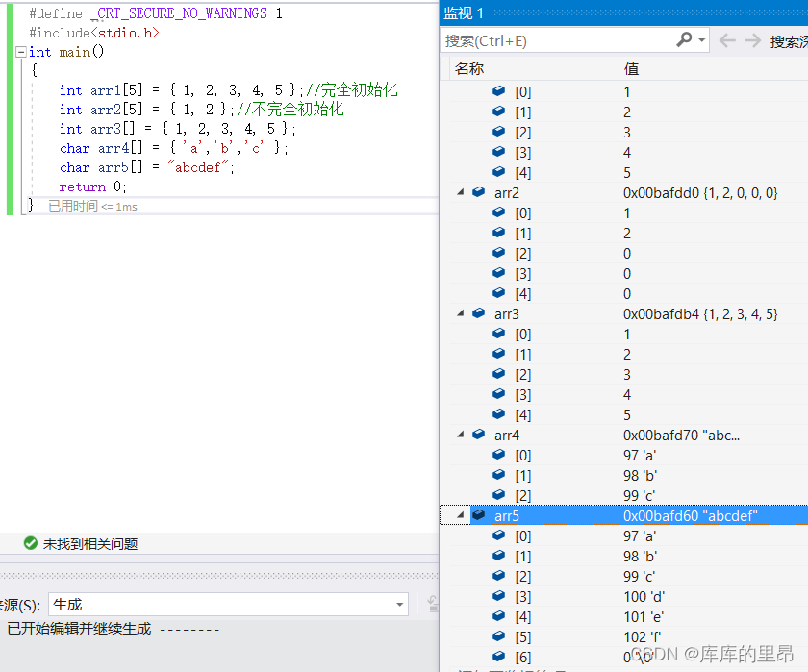Screen dimensions: 808x672
Task: Click the green check no-issues status icon
Action: click(x=31, y=543)
